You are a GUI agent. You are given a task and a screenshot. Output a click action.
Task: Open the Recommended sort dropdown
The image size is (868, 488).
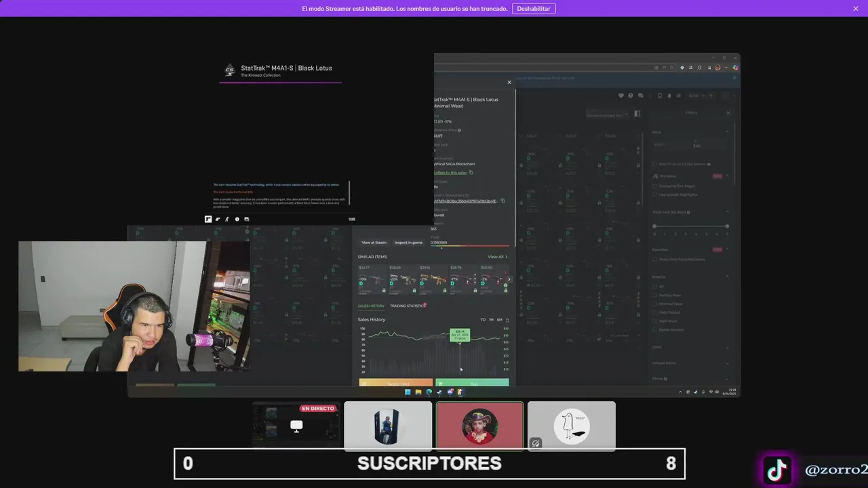click(607, 115)
